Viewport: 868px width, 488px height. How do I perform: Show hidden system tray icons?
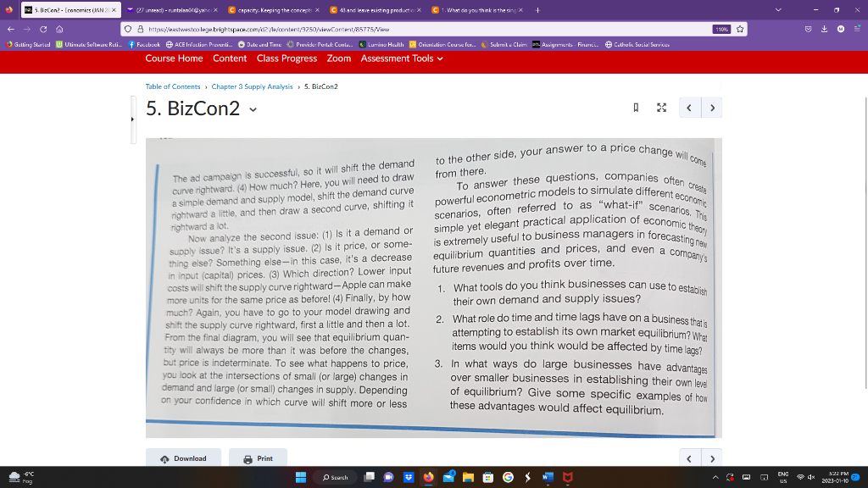pyautogui.click(x=715, y=477)
